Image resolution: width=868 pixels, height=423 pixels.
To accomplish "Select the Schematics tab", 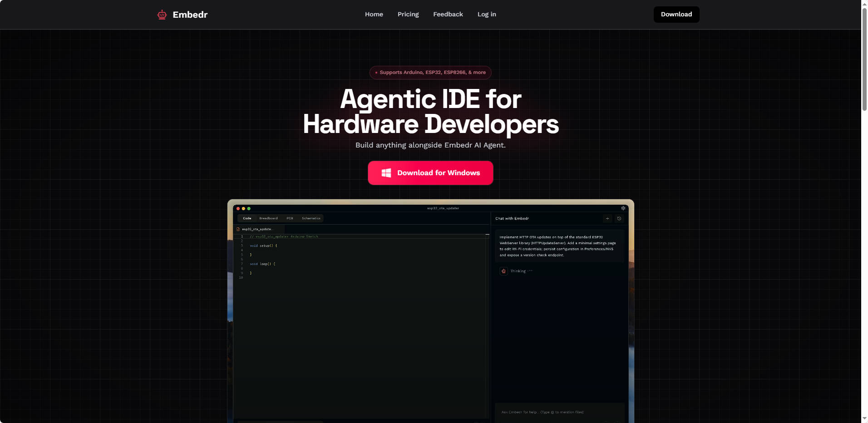I will 311,218.
